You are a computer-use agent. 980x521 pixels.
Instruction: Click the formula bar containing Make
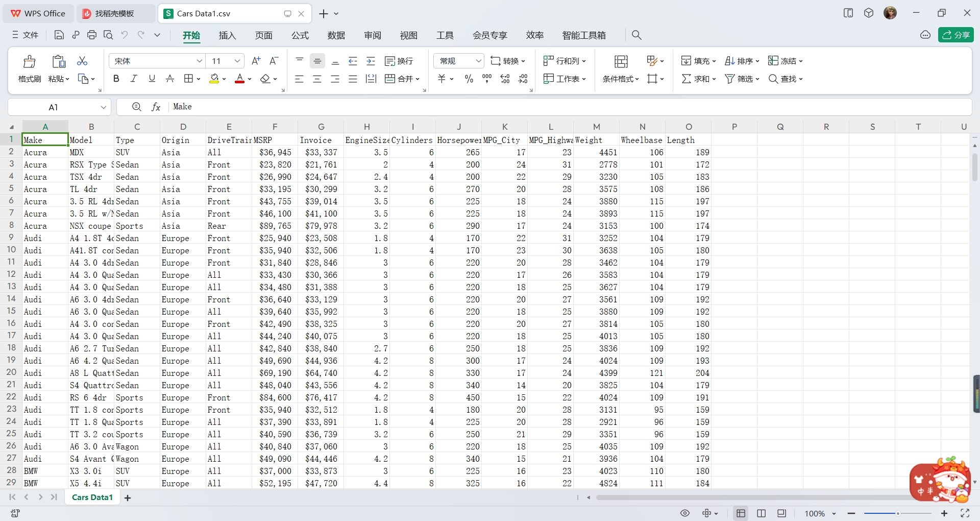coord(569,107)
